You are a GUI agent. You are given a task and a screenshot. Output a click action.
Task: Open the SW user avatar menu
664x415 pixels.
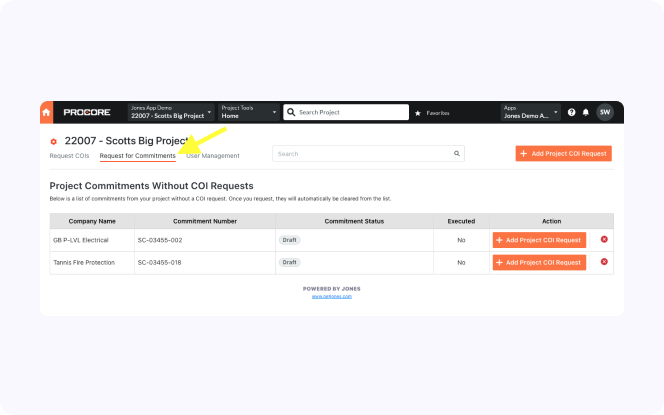pyautogui.click(x=605, y=112)
